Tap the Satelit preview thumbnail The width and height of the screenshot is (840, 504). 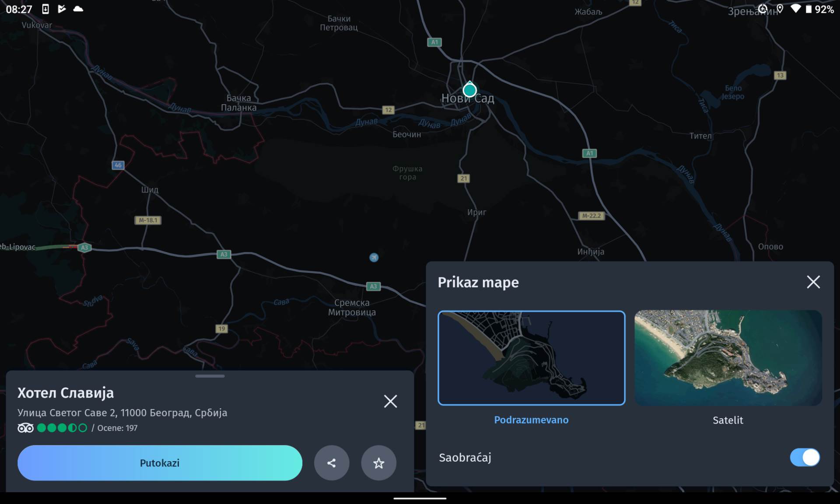[x=727, y=358]
